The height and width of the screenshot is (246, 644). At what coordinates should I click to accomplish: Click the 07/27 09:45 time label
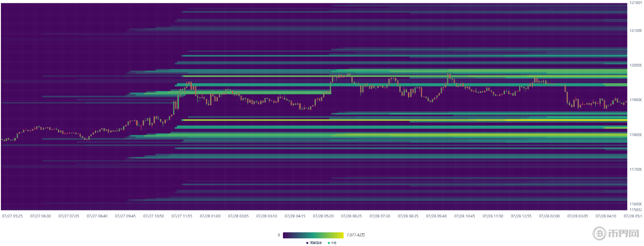pyautogui.click(x=125, y=216)
